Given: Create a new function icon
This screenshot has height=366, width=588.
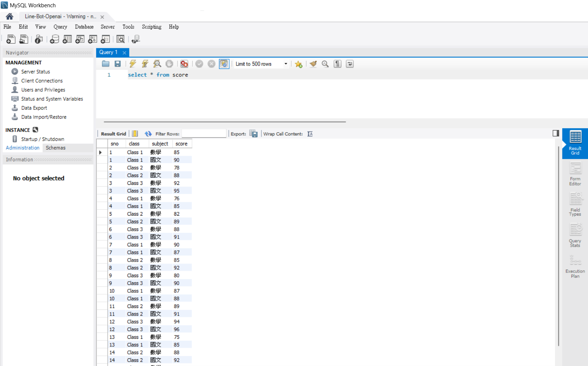Looking at the screenshot, I should [105, 39].
